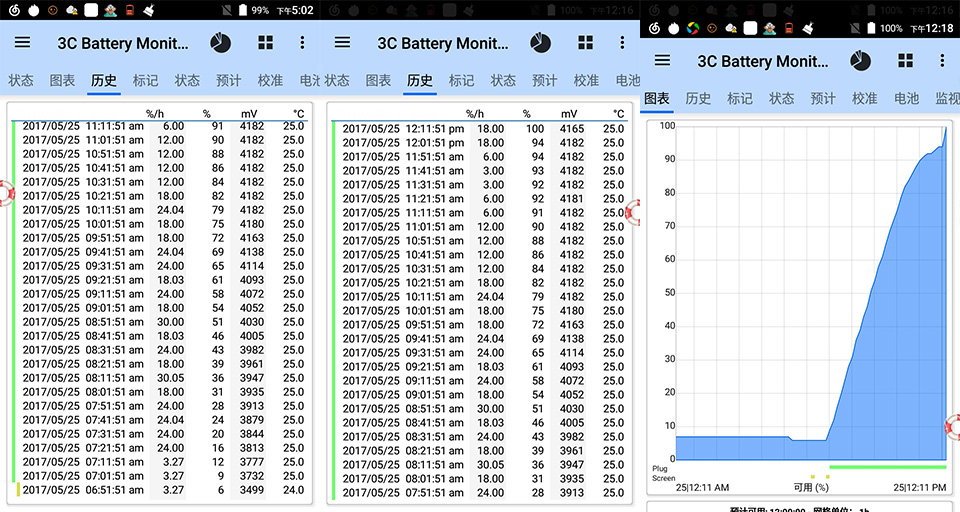Open 校准 tab in middle screenshot
This screenshot has height=512, width=960.
click(586, 80)
